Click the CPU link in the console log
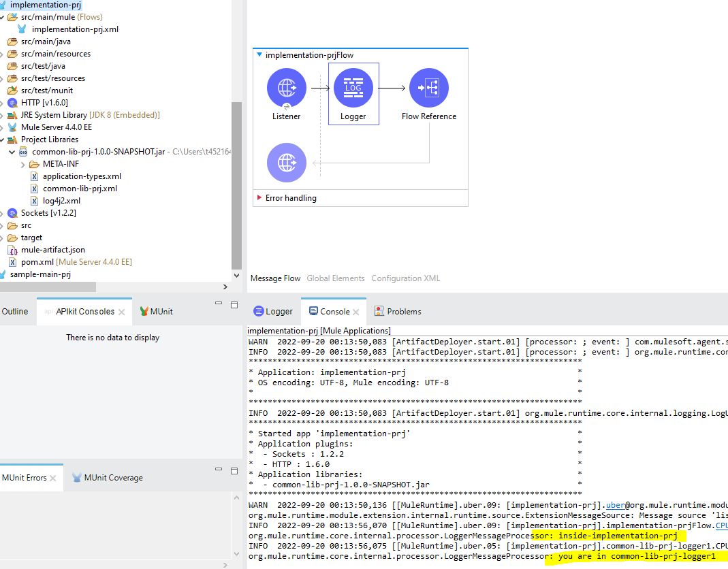This screenshot has width=728, height=569. (721, 526)
